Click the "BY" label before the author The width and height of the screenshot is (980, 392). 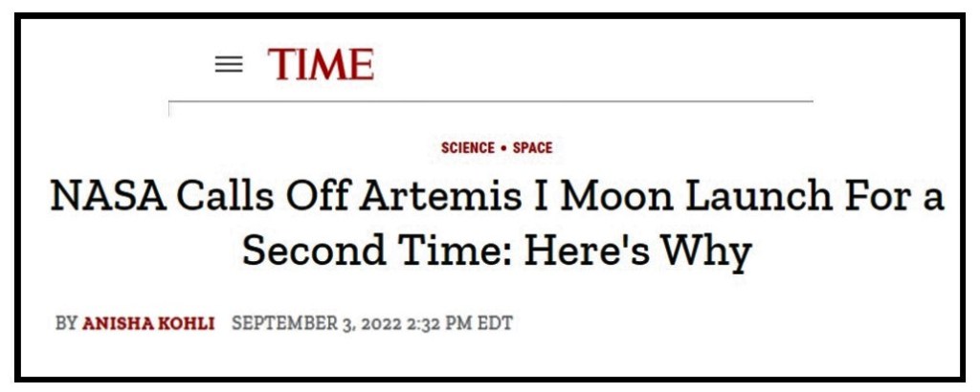pos(66,323)
